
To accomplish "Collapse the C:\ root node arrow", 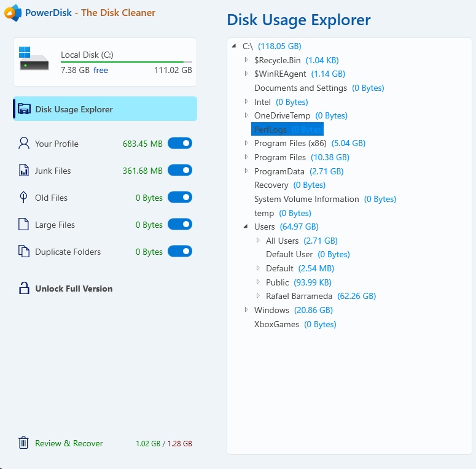I will click(234, 46).
